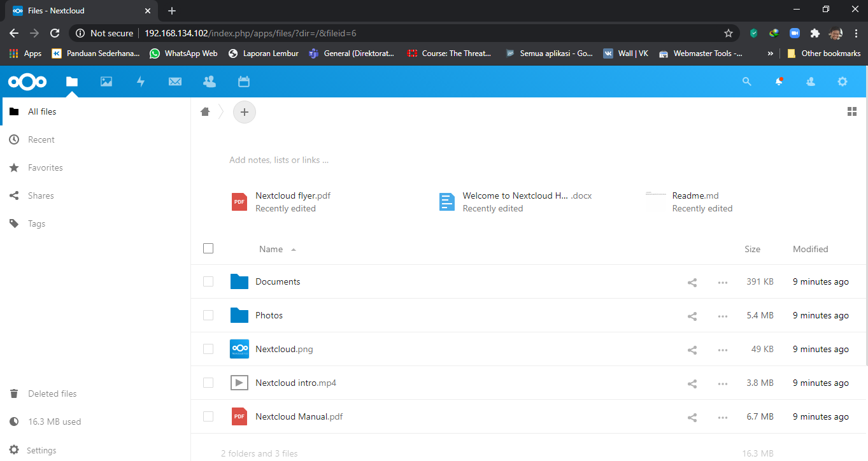Open the Contacts app icon
The width and height of the screenshot is (868, 461).
(209, 82)
